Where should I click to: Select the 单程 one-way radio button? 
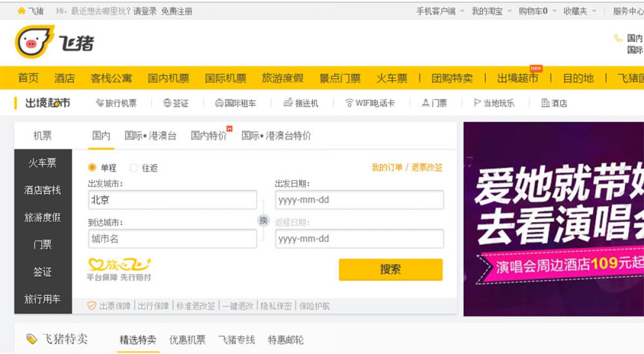92,168
